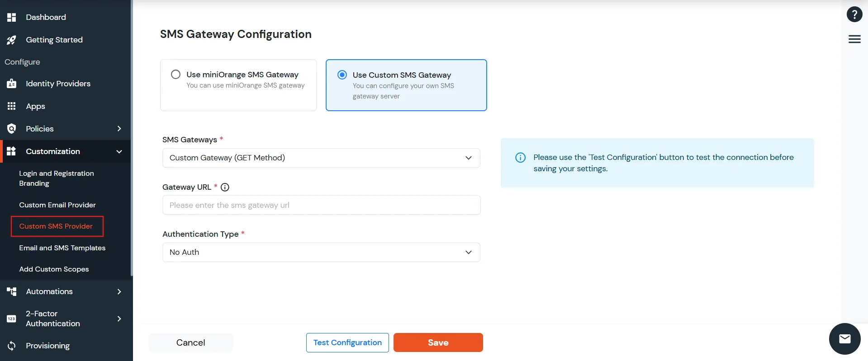The height and width of the screenshot is (361, 868).
Task: Open the SMS Gateways dropdown
Action: pyautogui.click(x=321, y=158)
